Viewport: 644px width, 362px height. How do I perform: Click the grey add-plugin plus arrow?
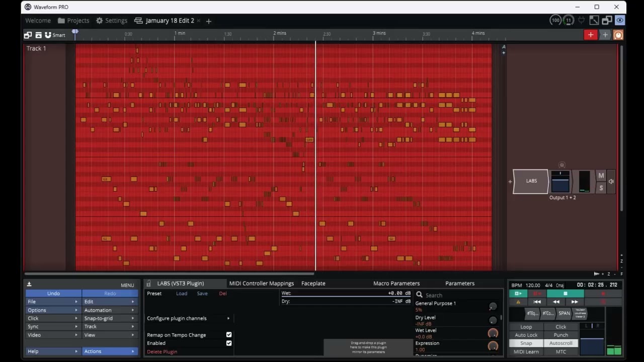[x=605, y=35]
